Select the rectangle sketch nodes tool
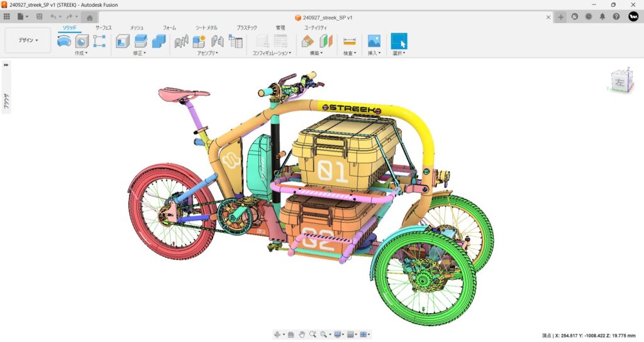644x342 pixels. [x=99, y=41]
